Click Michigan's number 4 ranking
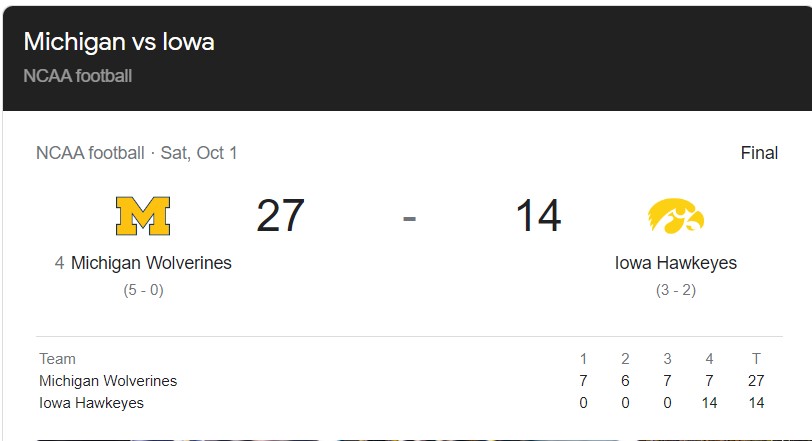 pyautogui.click(x=60, y=263)
